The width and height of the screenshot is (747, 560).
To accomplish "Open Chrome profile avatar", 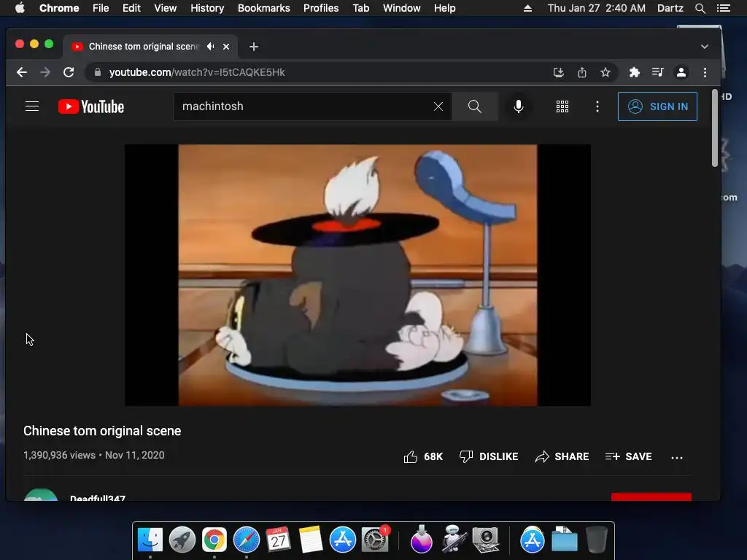I will pos(681,72).
